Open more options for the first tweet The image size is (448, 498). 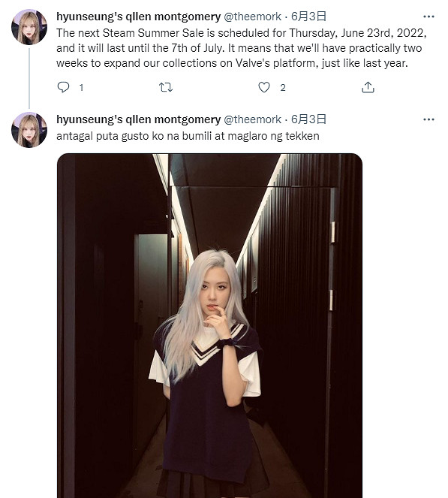coord(428,17)
